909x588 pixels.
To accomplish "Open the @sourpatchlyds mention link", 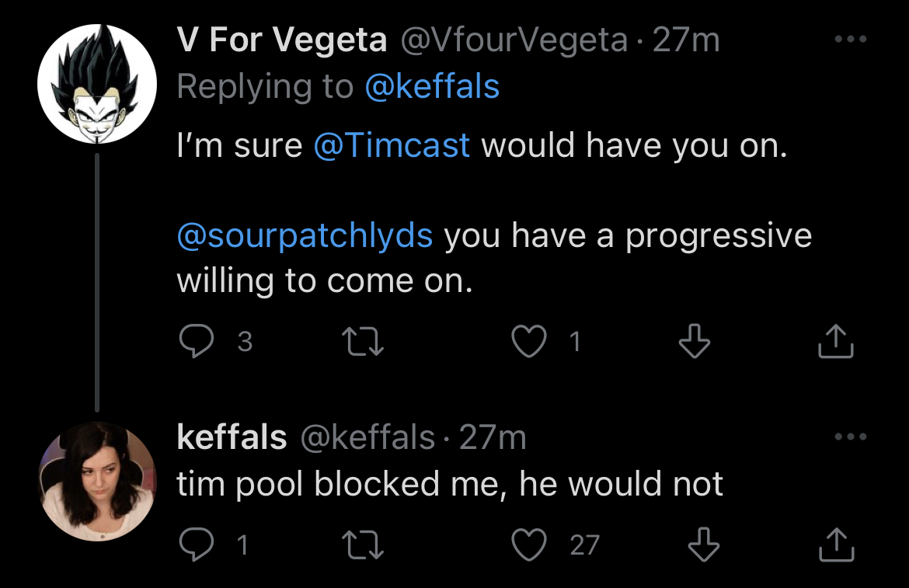I will (305, 236).
